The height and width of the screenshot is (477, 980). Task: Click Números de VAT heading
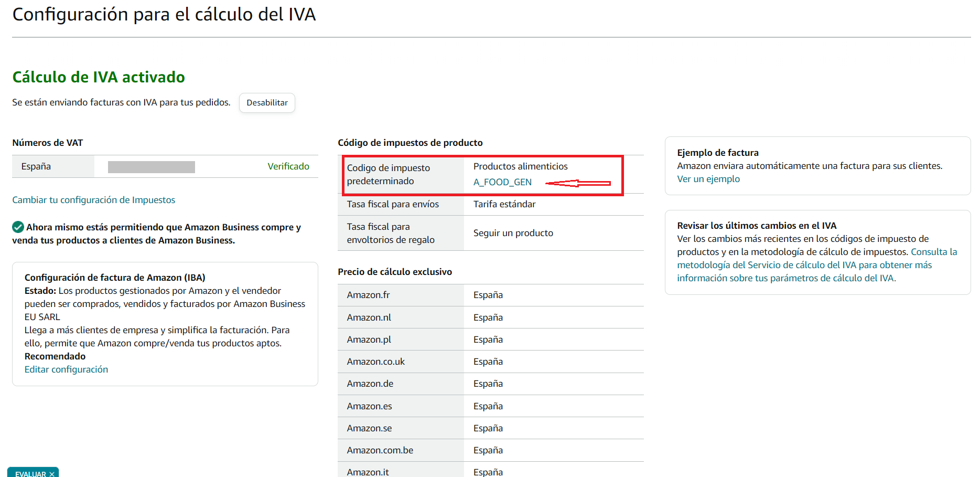click(x=48, y=143)
